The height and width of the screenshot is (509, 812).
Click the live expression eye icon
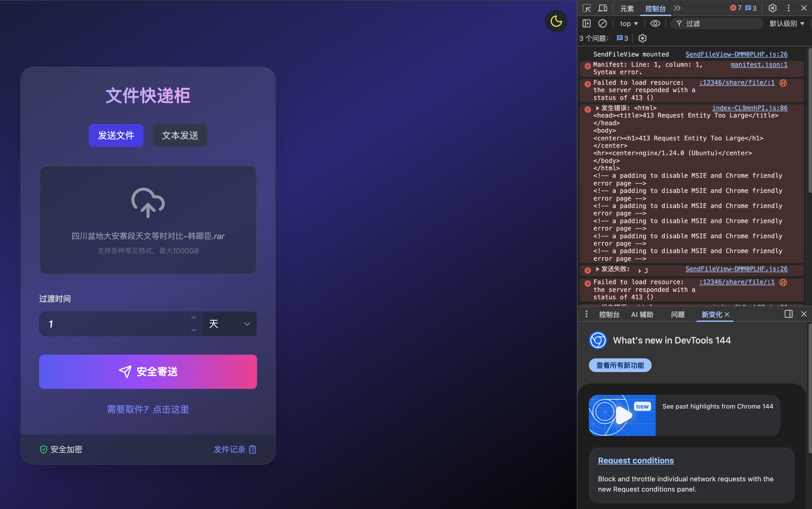click(655, 24)
